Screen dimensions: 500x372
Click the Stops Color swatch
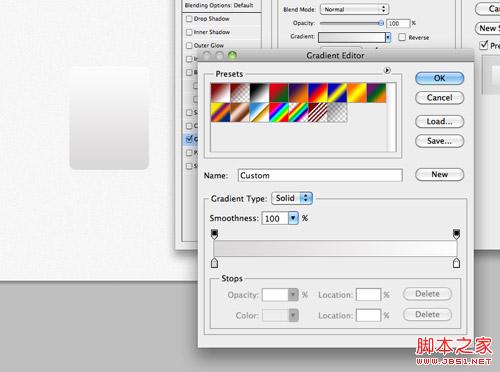point(275,315)
